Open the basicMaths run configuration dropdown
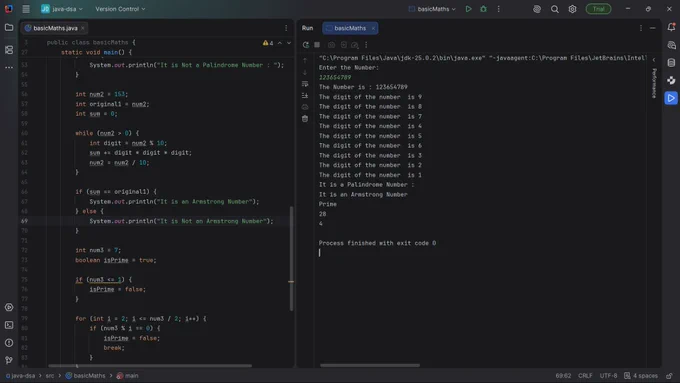The width and height of the screenshot is (680, 383). (432, 9)
